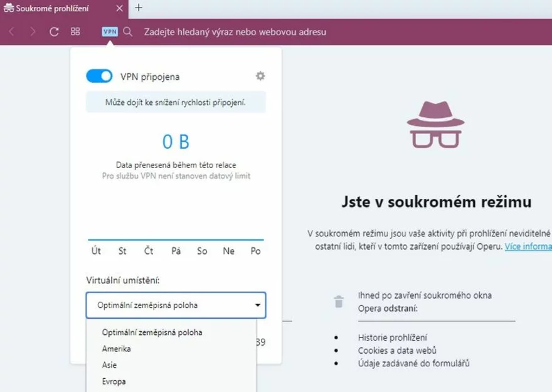Click the search magnifier icon
The height and width of the screenshot is (392, 552).
point(128,31)
